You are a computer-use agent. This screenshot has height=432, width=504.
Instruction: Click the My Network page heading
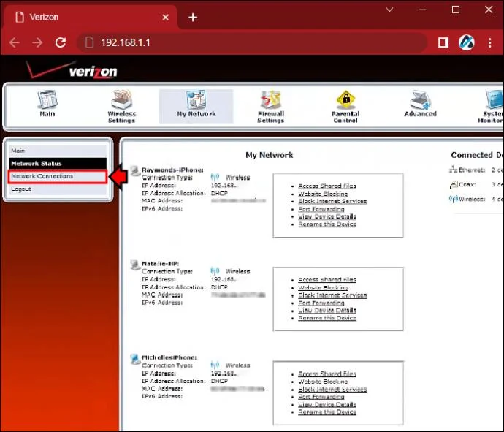pos(269,155)
